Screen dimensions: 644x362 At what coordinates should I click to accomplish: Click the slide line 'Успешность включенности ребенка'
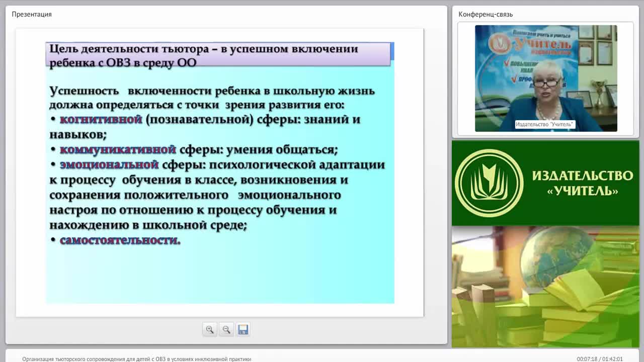pos(212,91)
